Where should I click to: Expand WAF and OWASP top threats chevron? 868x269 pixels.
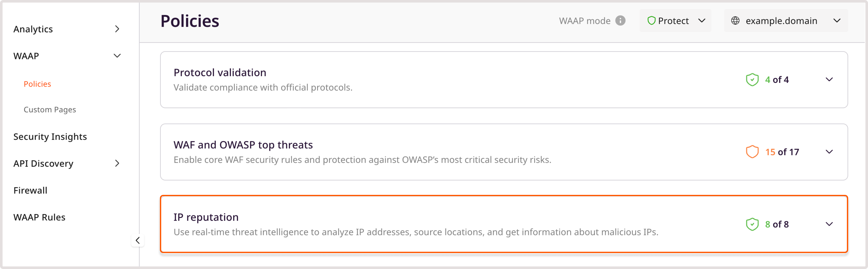829,152
